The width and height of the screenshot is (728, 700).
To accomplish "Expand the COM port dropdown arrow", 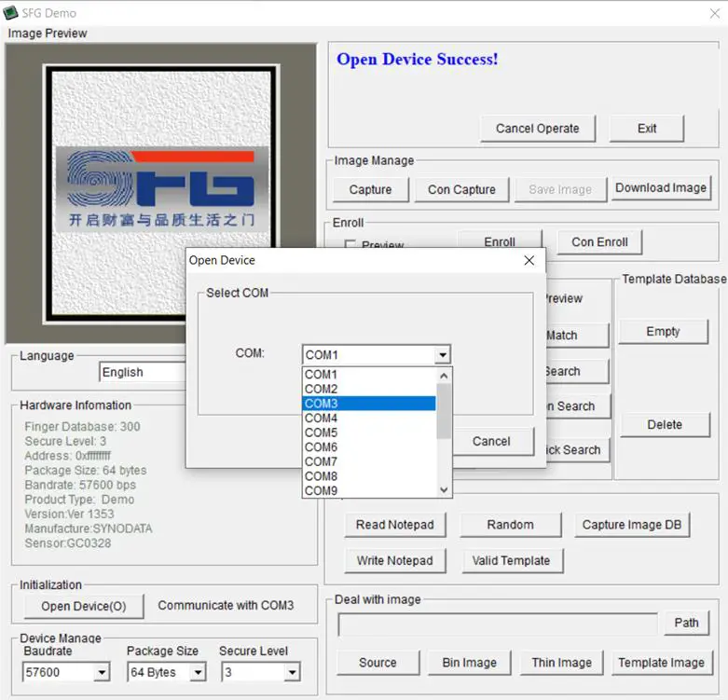I will (443, 355).
